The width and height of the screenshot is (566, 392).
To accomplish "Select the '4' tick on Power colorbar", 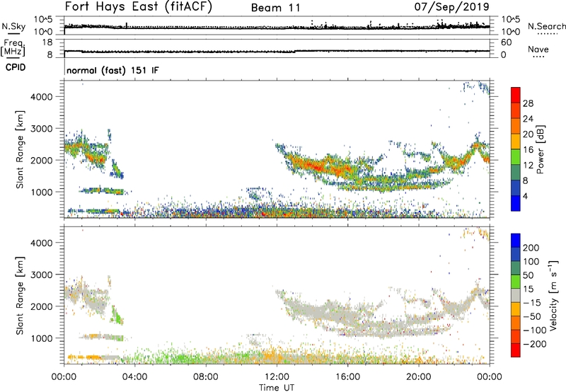I will (x=525, y=196).
